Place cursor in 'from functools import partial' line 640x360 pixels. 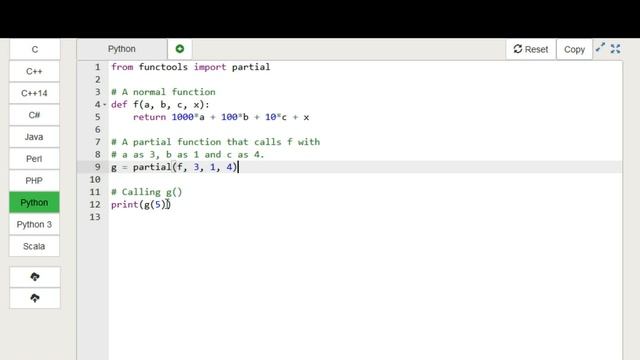pos(191,67)
